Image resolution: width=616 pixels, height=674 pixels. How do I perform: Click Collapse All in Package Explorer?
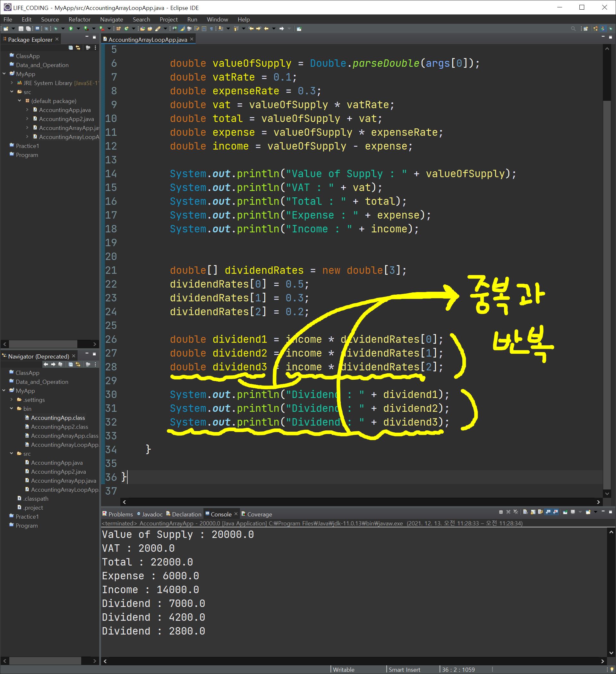[x=71, y=48]
